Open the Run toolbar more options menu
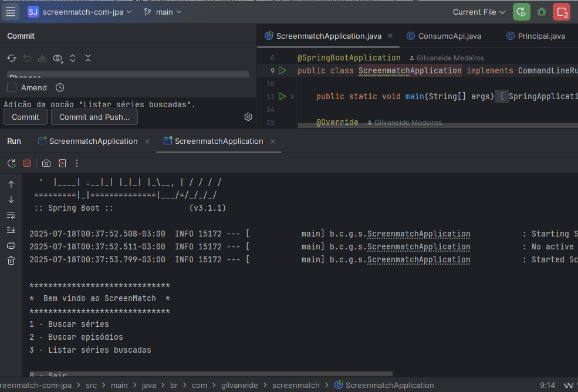Viewport: 578px width, 392px height. click(77, 163)
